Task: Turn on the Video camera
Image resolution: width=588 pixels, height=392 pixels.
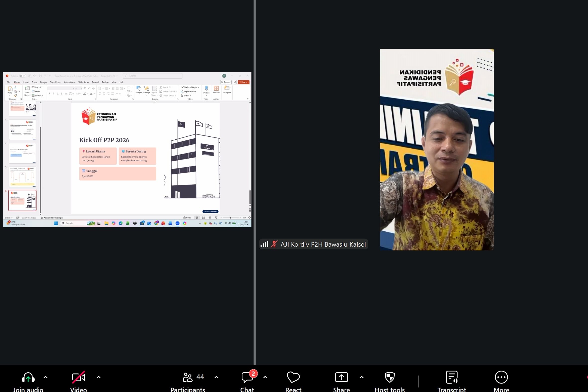Action: coord(78,377)
